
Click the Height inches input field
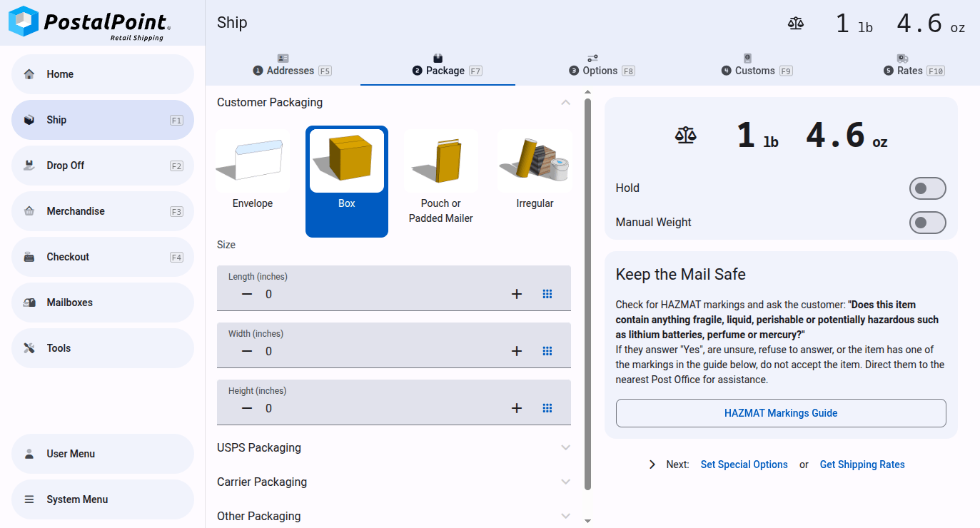click(x=378, y=408)
